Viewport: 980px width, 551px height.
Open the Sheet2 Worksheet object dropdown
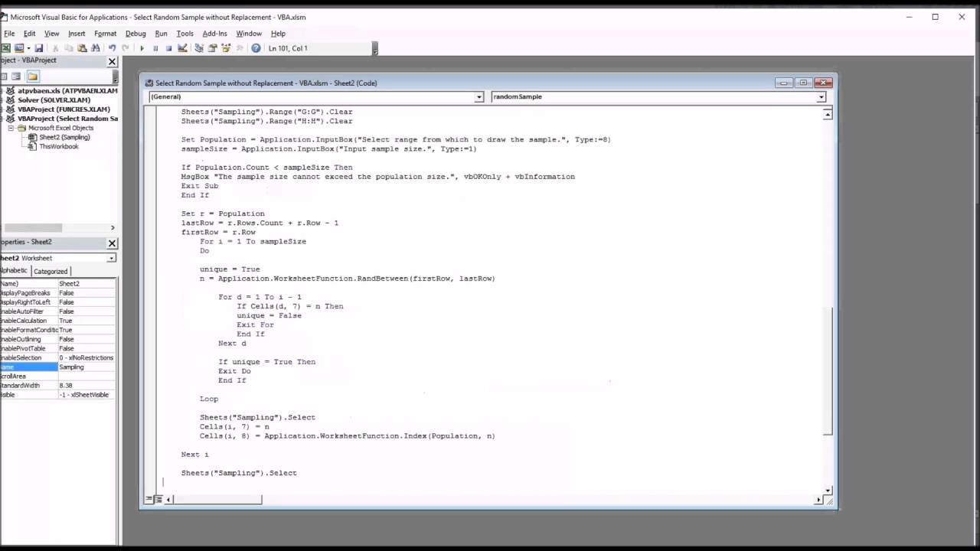111,258
